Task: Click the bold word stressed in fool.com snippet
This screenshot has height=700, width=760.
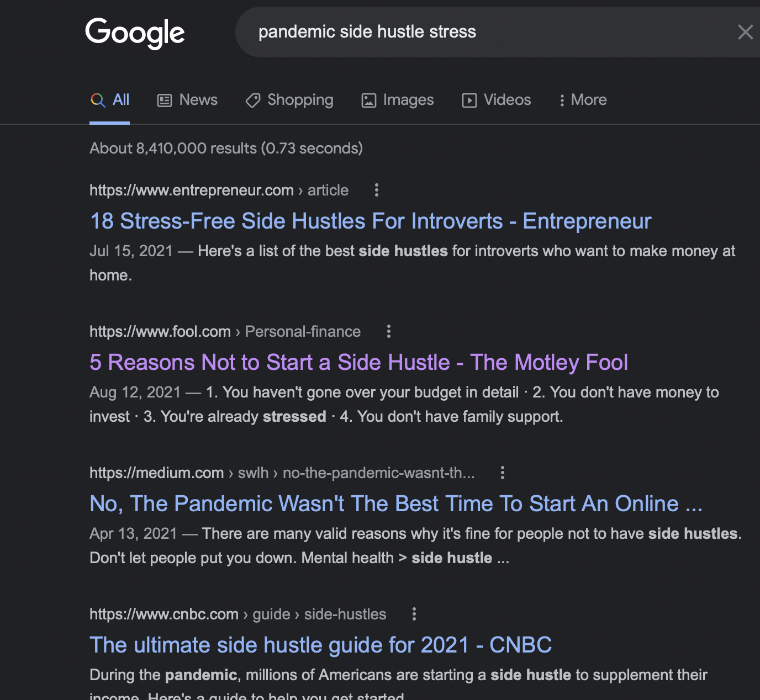Action: 294,417
